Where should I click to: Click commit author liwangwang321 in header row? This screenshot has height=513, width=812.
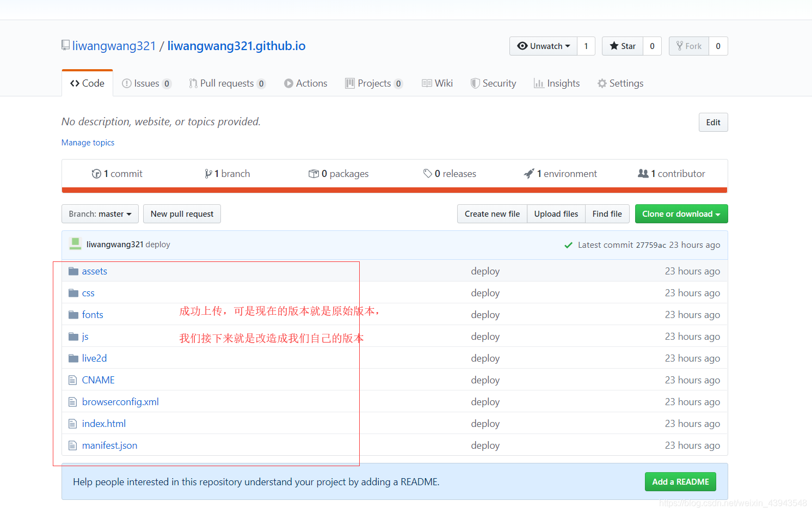[115, 245]
